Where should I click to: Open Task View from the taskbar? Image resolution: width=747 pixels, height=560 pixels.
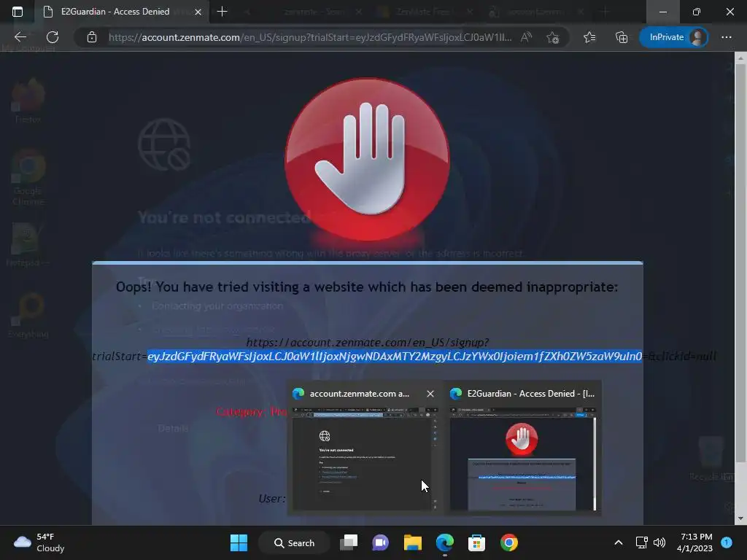coord(349,542)
